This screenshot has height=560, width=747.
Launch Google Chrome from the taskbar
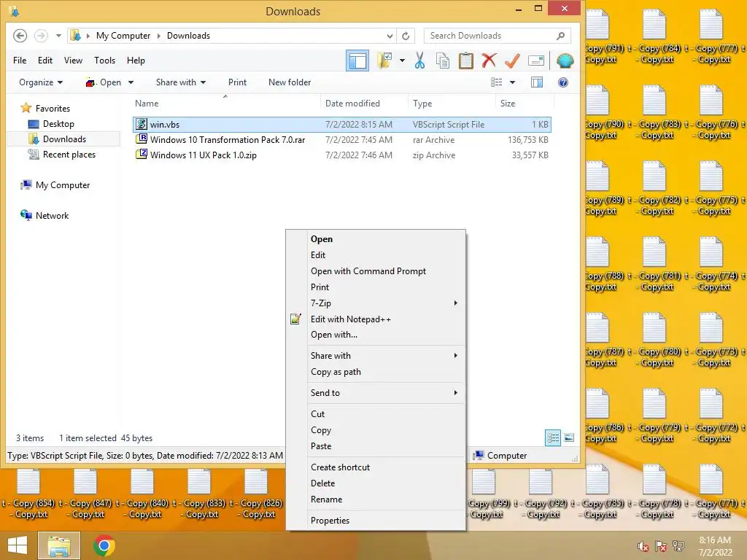click(104, 545)
